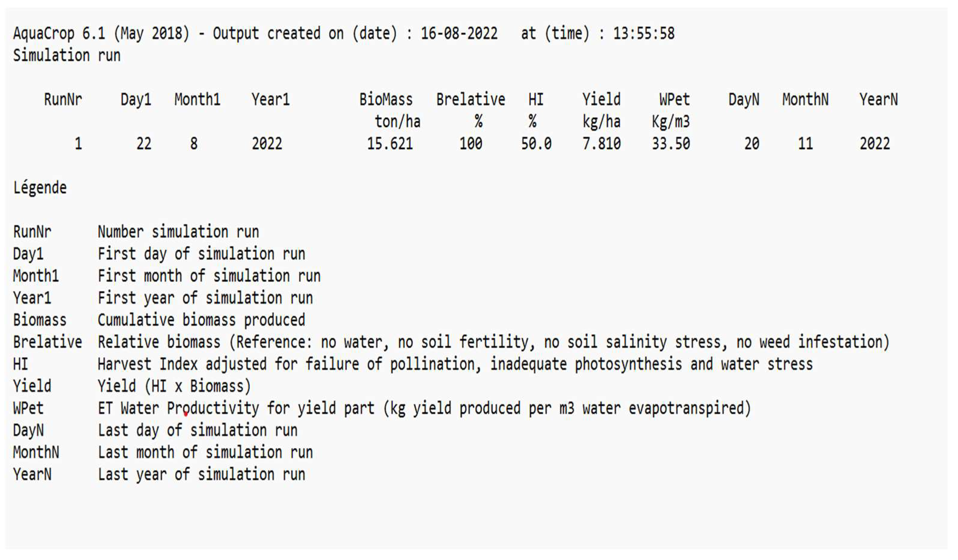The height and width of the screenshot is (560, 958).
Task: Click the 'ton/ha' unit label
Action: pyautogui.click(x=397, y=122)
